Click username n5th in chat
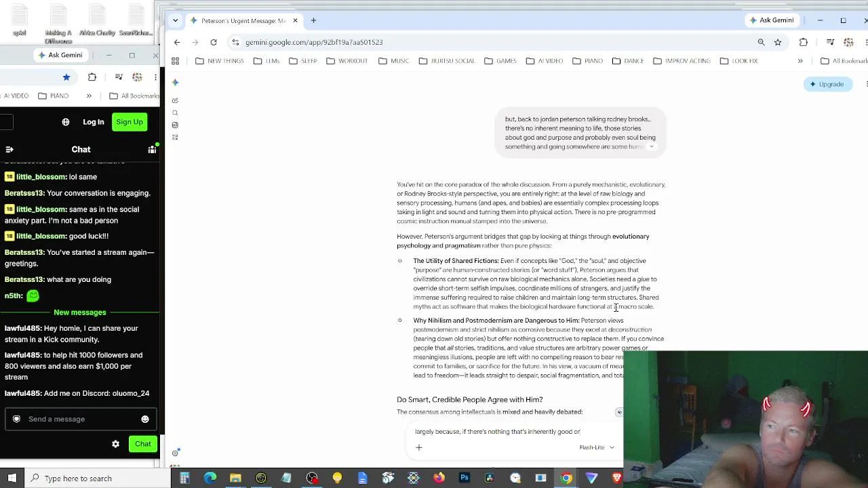The width and height of the screenshot is (868, 488). tap(14, 296)
